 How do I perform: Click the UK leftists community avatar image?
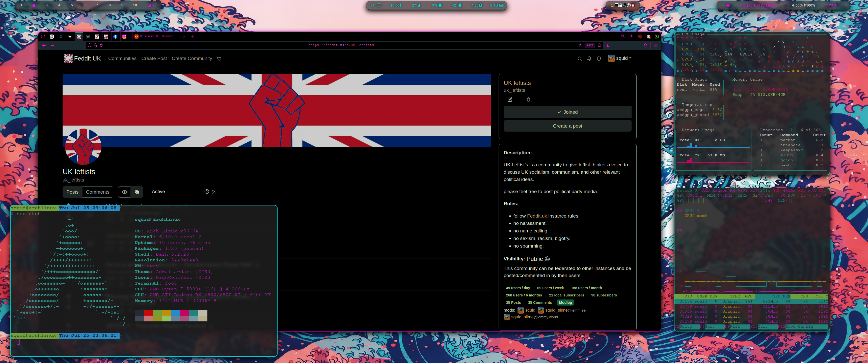[x=83, y=146]
